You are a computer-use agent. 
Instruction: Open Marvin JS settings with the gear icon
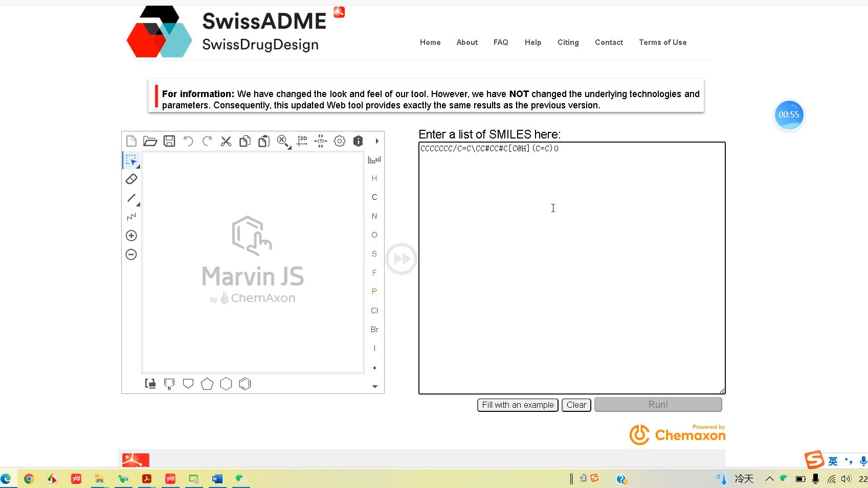point(339,141)
